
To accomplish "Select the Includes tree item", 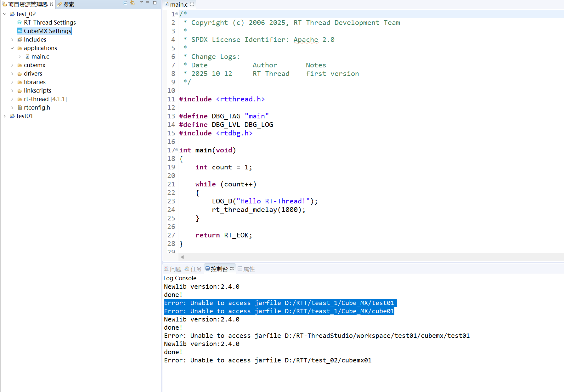I will pyautogui.click(x=35, y=39).
